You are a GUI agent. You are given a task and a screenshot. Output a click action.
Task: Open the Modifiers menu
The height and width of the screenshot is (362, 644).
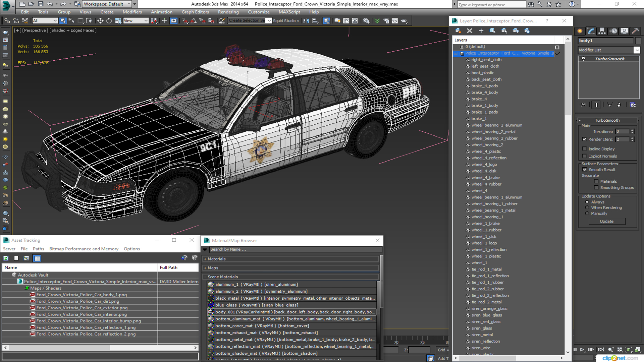pos(132,12)
